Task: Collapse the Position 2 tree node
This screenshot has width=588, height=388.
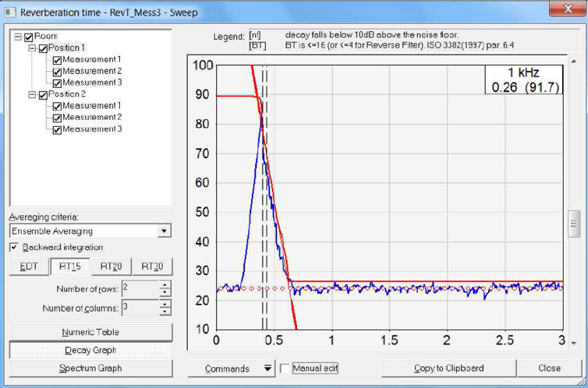Action: (32, 94)
